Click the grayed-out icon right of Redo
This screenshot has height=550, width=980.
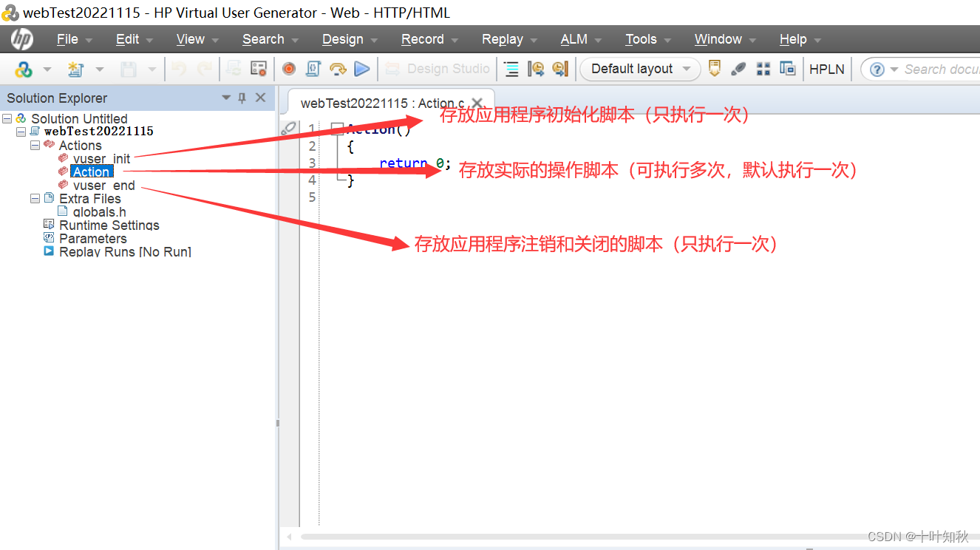click(x=234, y=69)
